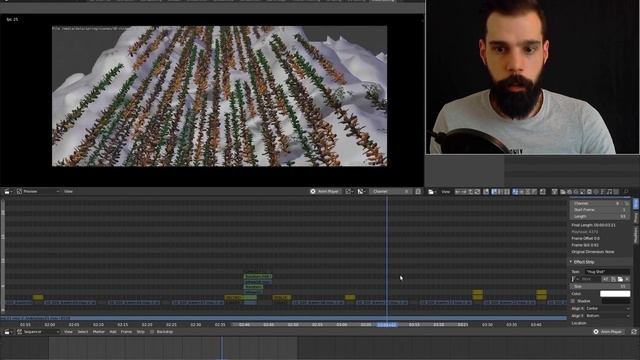
Task: Open the white text Color swatch
Action: pos(615,293)
